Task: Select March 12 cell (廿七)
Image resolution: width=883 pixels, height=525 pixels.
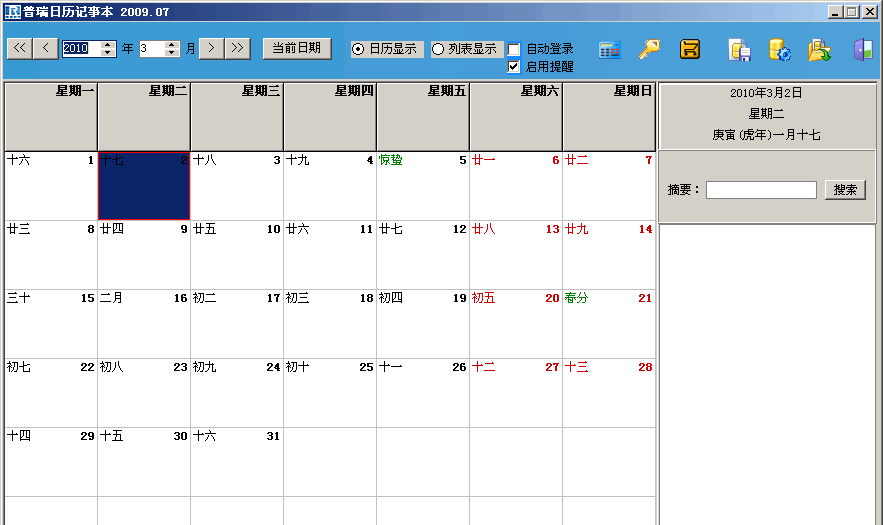Action: (x=423, y=255)
